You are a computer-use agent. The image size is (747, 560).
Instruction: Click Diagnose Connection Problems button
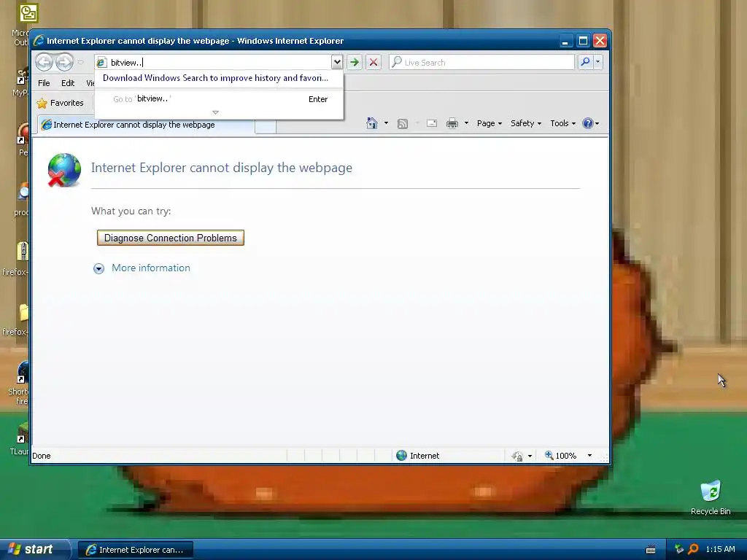point(171,238)
